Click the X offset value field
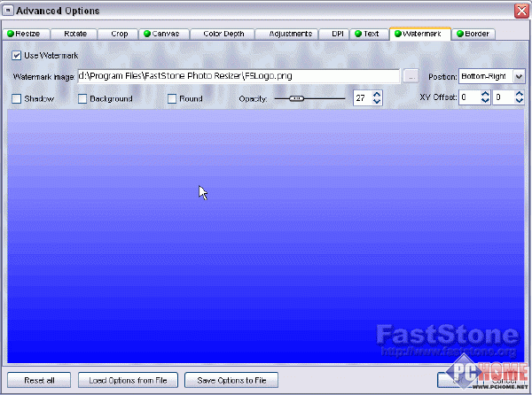532x395 pixels. (470, 97)
